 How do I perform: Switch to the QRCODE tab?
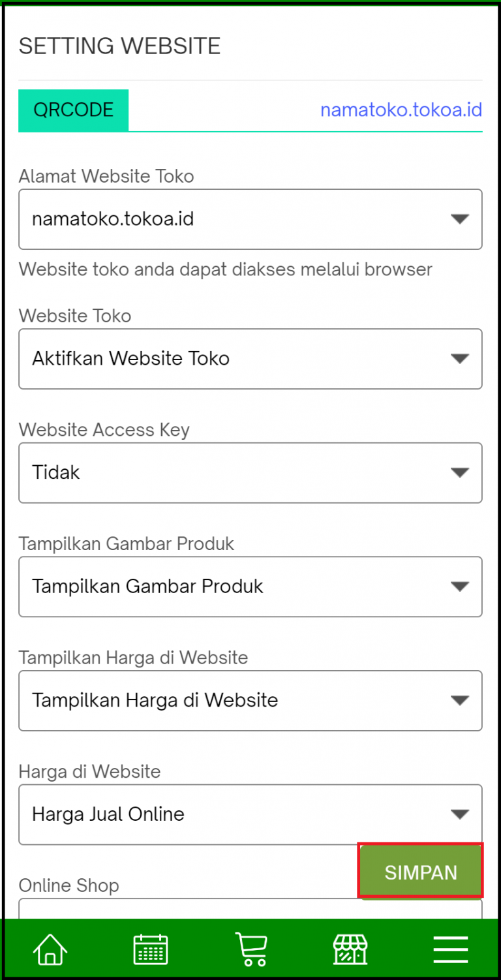click(73, 110)
